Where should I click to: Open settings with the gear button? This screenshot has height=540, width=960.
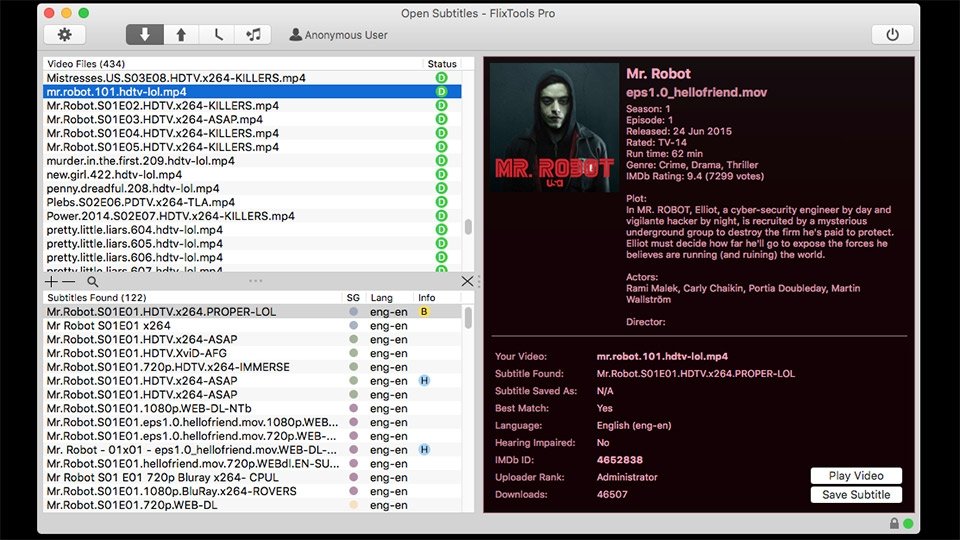coord(64,35)
